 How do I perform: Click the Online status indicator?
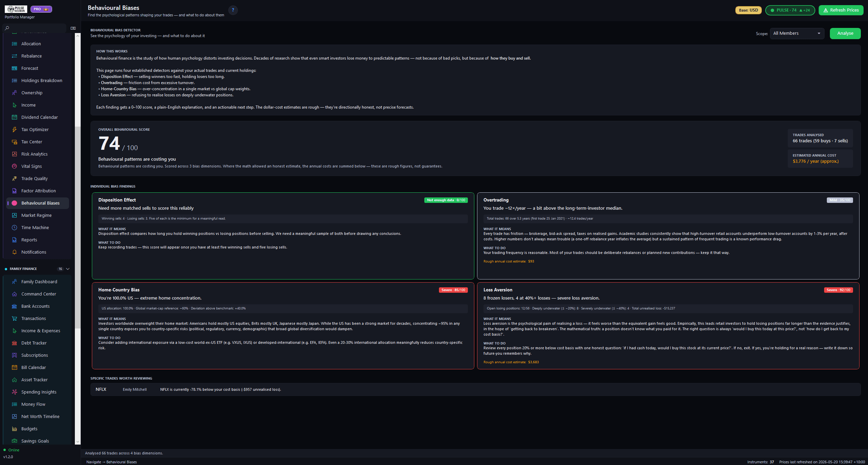pyautogui.click(x=11, y=450)
